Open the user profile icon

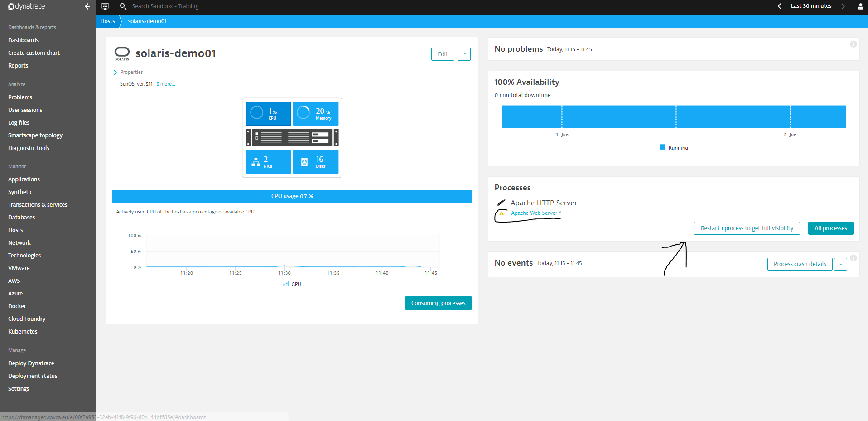860,6
